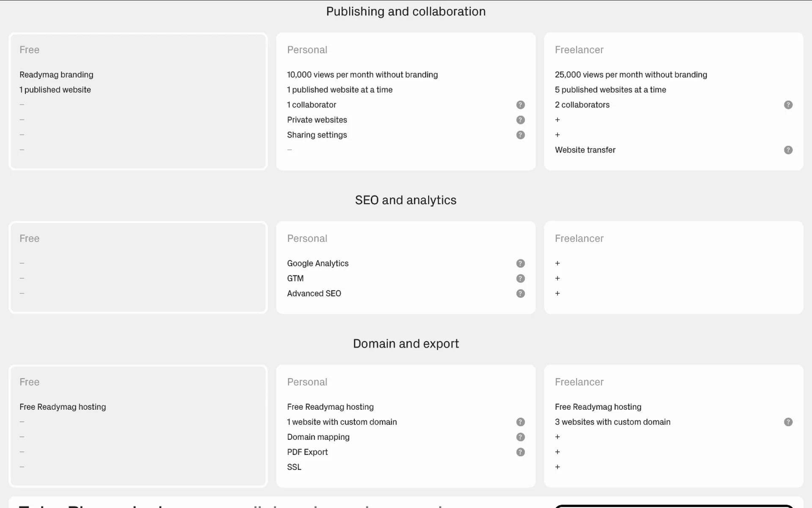The image size is (812, 508).
Task: Click help icon for 2 collaborators
Action: click(x=788, y=105)
